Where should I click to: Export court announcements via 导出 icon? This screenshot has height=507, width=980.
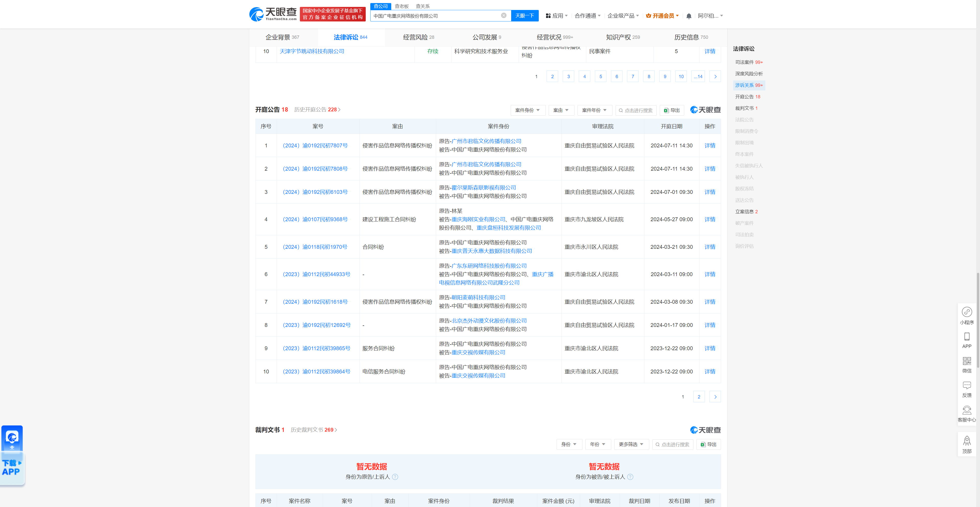[x=672, y=110]
